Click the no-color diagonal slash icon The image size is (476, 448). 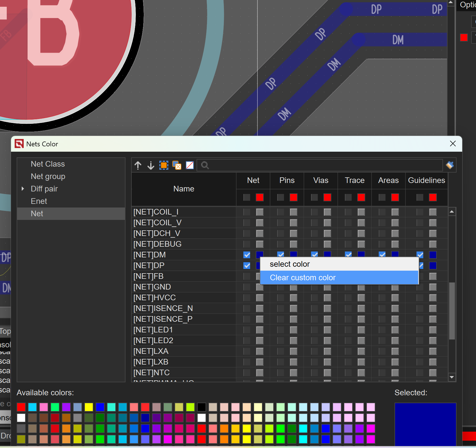pyautogui.click(x=190, y=165)
